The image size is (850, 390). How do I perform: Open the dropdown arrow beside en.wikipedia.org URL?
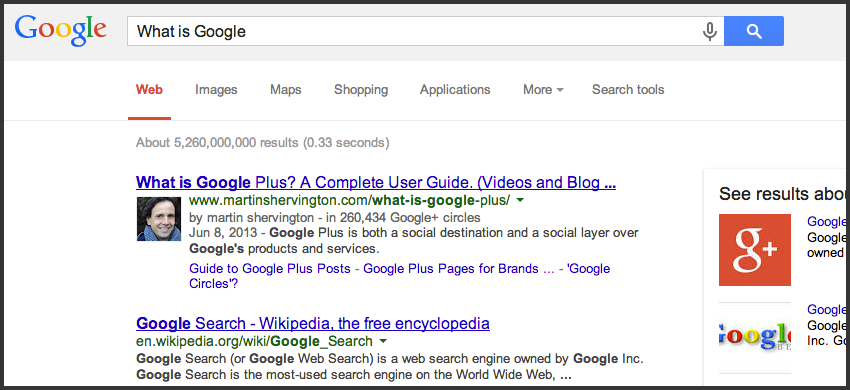coord(383,342)
